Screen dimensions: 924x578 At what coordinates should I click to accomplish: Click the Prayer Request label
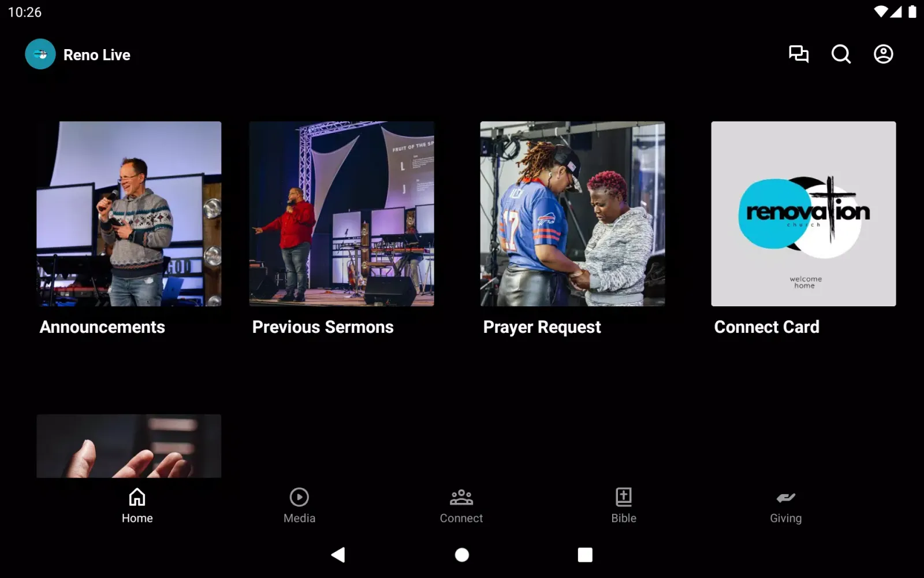click(542, 328)
